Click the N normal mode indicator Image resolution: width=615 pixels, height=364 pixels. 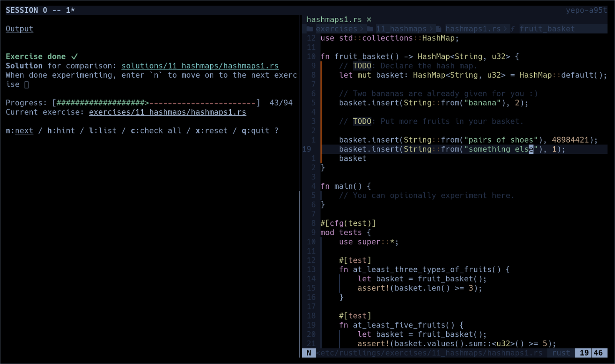click(x=309, y=353)
